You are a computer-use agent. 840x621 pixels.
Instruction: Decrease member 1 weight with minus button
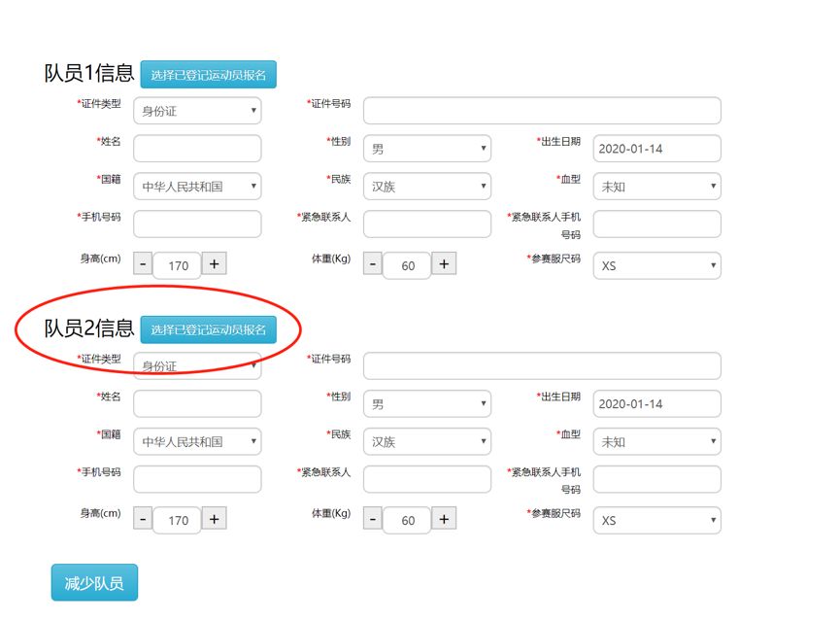click(372, 263)
